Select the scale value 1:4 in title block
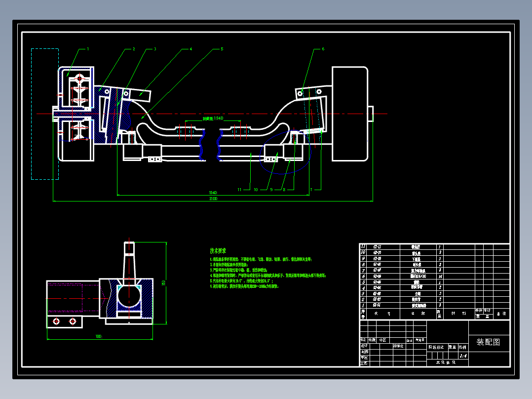The image size is (532, 399). (463, 356)
